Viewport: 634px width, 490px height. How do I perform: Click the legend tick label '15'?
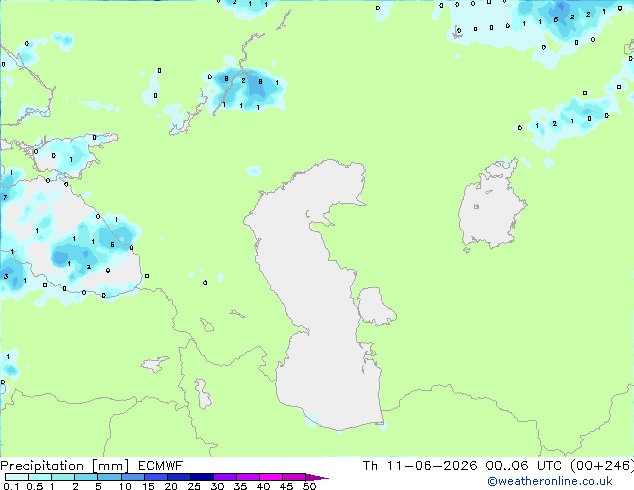148,486
